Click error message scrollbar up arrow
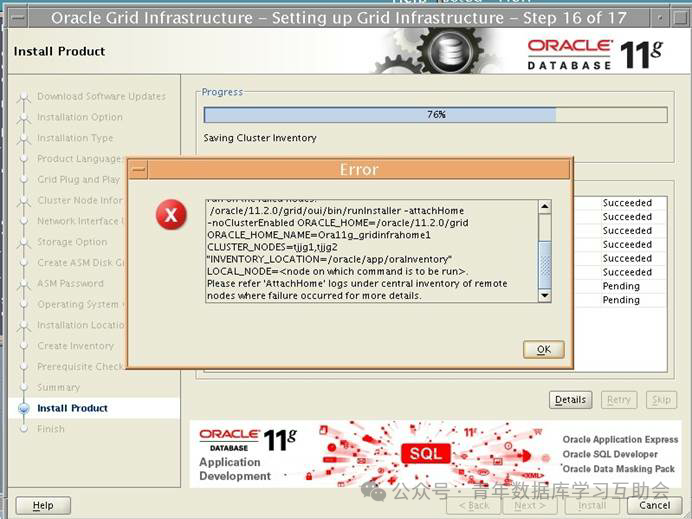This screenshot has height=519, width=692. coord(545,207)
